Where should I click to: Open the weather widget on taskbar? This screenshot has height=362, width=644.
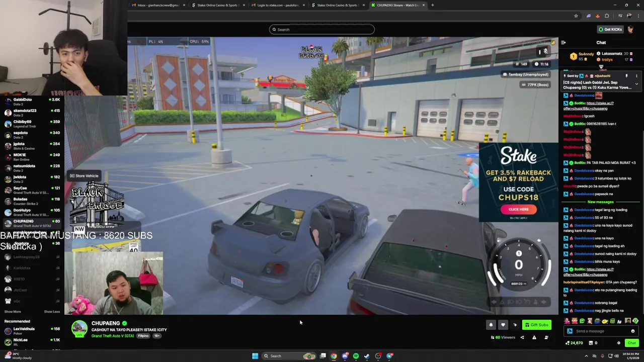tap(18, 356)
